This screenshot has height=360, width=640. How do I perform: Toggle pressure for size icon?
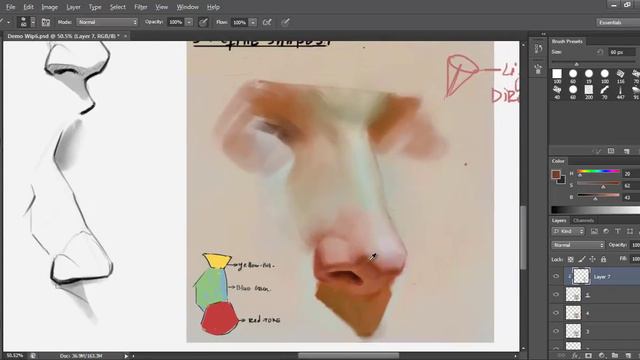[285, 22]
